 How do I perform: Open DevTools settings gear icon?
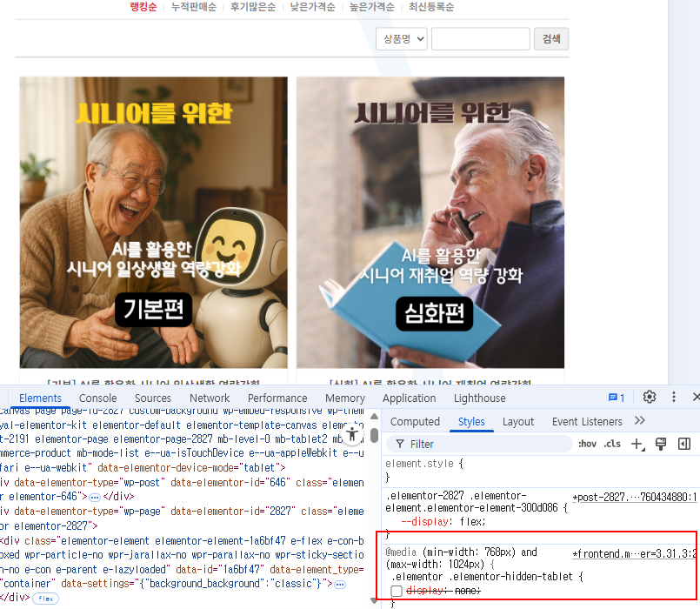pos(650,398)
